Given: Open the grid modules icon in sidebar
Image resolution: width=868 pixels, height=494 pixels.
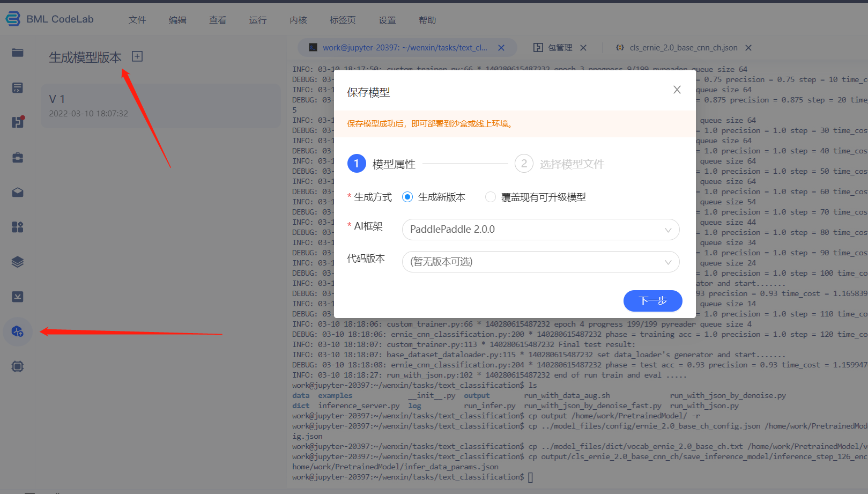Looking at the screenshot, I should point(18,227).
